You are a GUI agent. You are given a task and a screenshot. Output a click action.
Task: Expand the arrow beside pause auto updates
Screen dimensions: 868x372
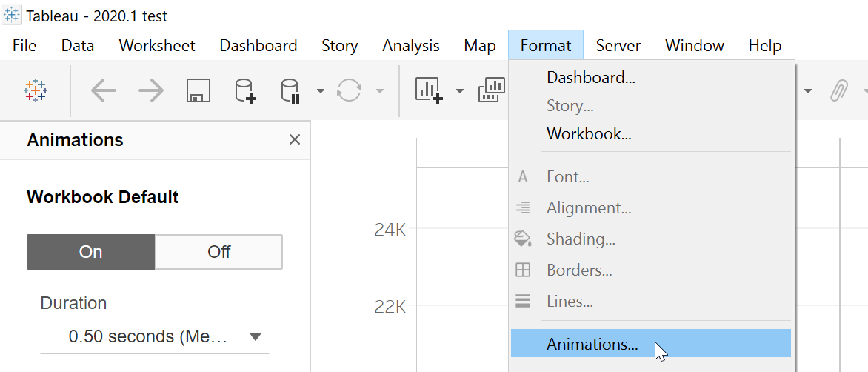tap(320, 91)
